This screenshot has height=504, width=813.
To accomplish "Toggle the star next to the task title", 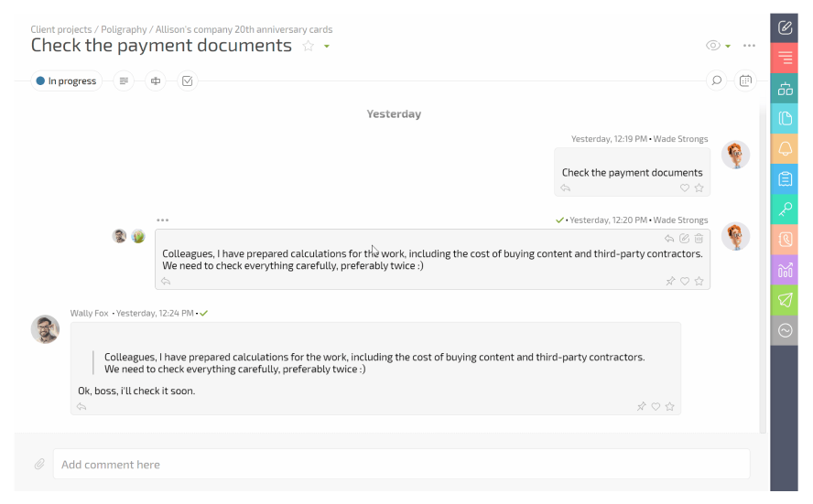I will coord(309,47).
